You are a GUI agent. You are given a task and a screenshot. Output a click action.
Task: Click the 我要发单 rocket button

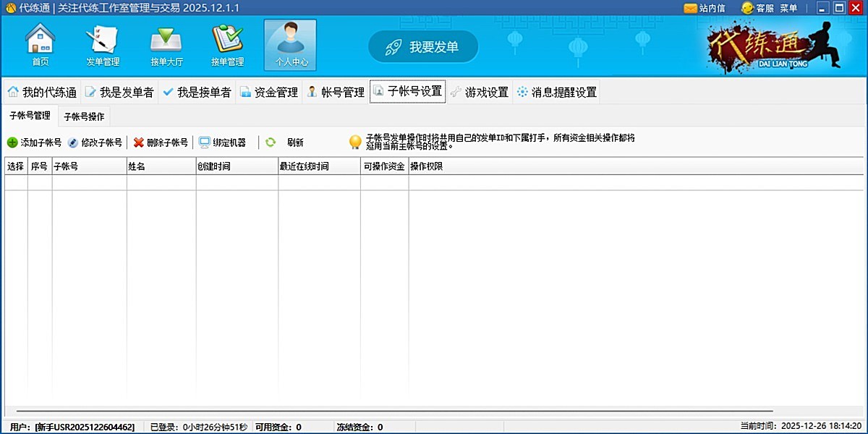422,46
